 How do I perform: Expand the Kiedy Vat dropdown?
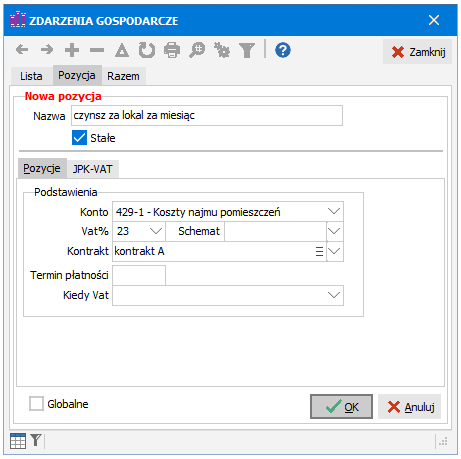pyautogui.click(x=334, y=295)
